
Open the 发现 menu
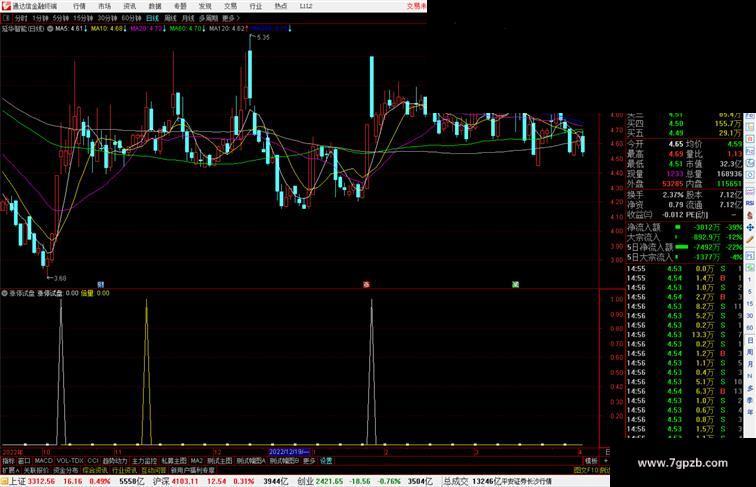pyautogui.click(x=205, y=6)
